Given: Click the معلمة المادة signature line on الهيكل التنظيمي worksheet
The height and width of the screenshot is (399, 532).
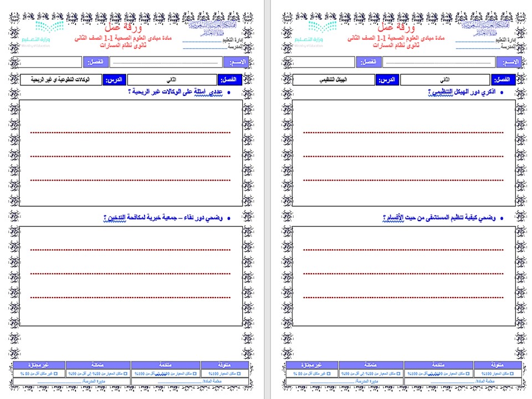Looking at the screenshot, I should point(453,382).
